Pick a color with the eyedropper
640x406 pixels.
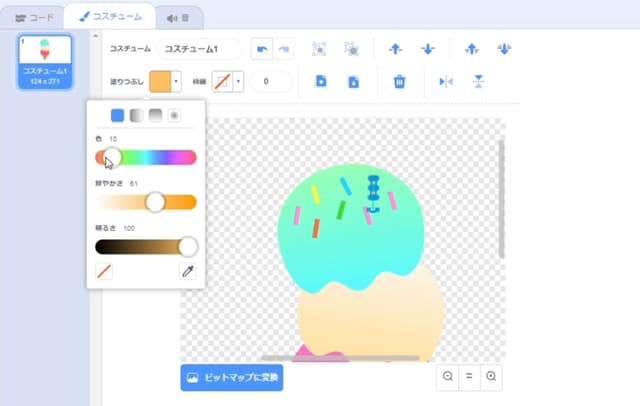pyautogui.click(x=188, y=271)
